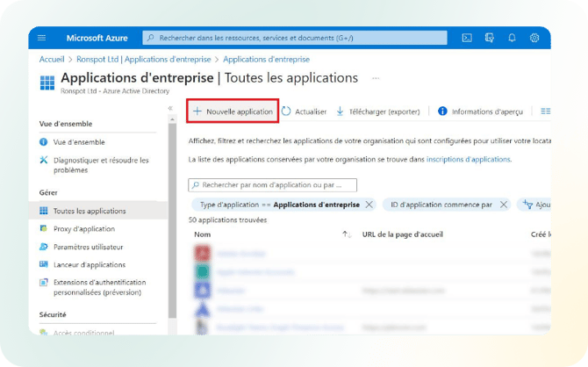Focus the search by application name field
Viewport: 588px width, 367px height.
[x=273, y=185]
